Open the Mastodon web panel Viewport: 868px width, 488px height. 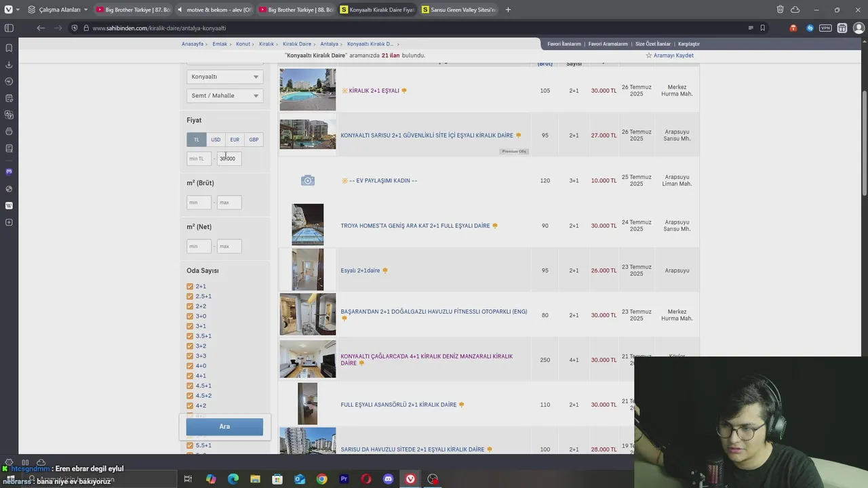pos(9,171)
